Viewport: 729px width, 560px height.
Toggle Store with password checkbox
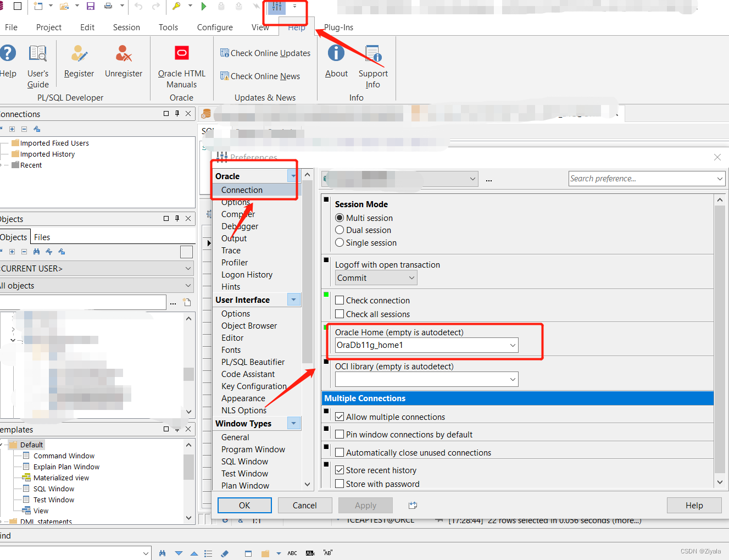(340, 484)
